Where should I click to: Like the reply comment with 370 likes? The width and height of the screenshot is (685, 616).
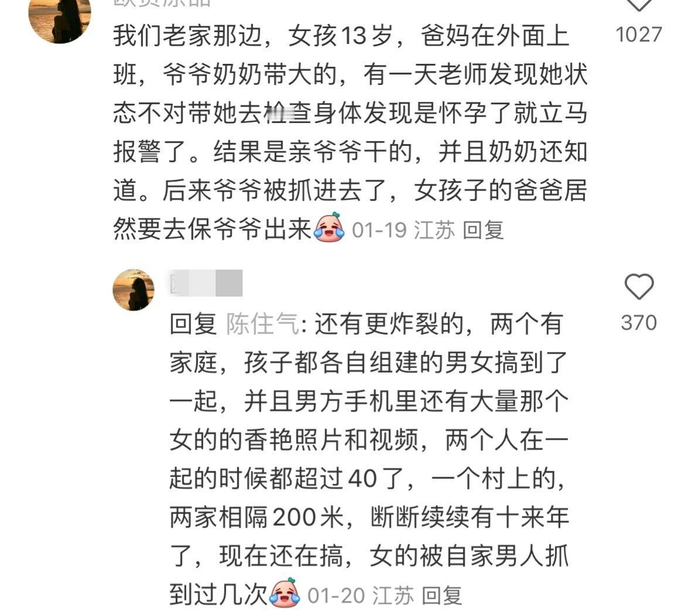pyautogui.click(x=639, y=287)
